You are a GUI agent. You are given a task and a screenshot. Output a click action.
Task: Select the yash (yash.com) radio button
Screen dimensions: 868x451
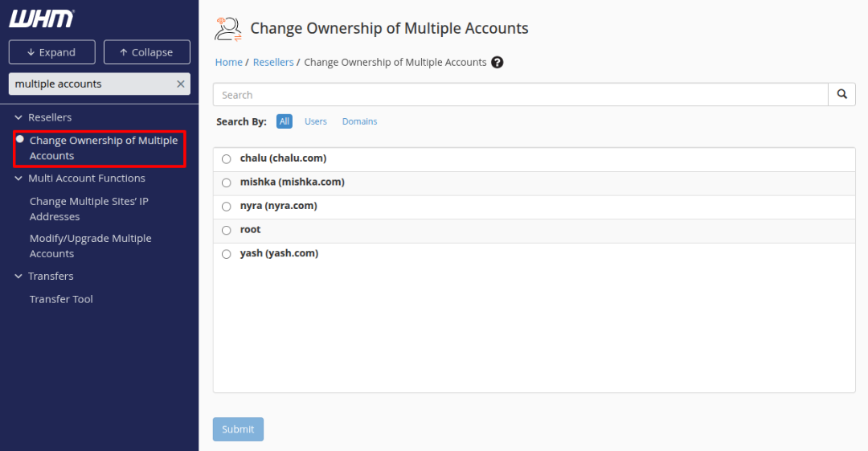(227, 254)
